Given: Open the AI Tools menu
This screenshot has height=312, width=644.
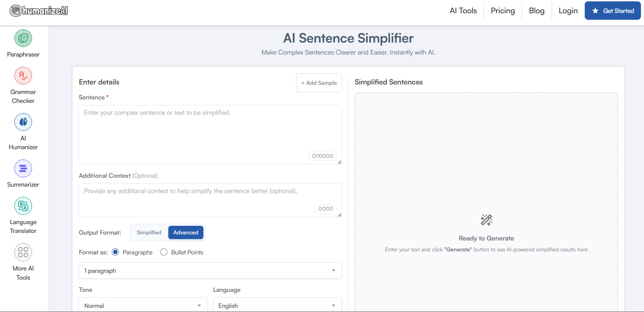Looking at the screenshot, I should coord(463,11).
